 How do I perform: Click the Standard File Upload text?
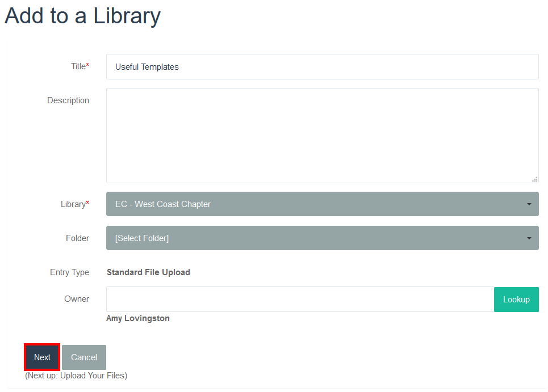coord(148,272)
